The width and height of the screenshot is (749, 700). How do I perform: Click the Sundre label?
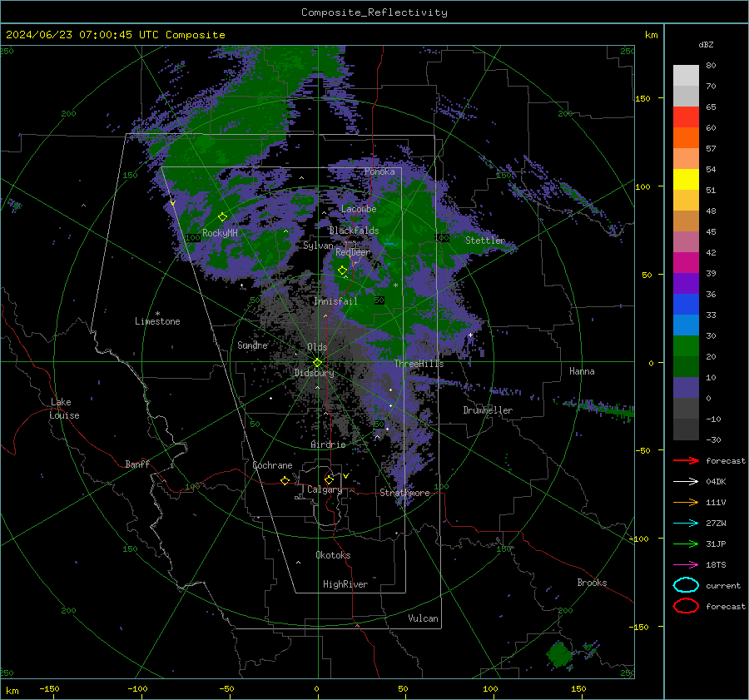pyautogui.click(x=252, y=345)
